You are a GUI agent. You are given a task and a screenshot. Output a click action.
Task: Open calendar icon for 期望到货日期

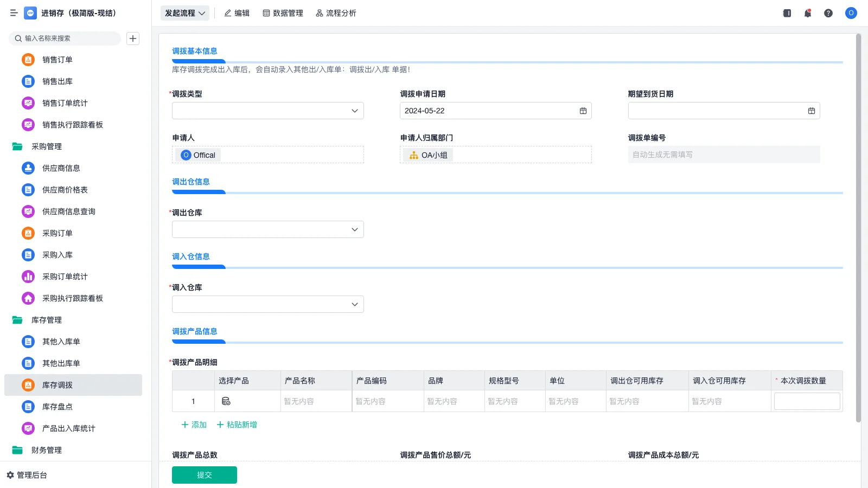point(812,111)
